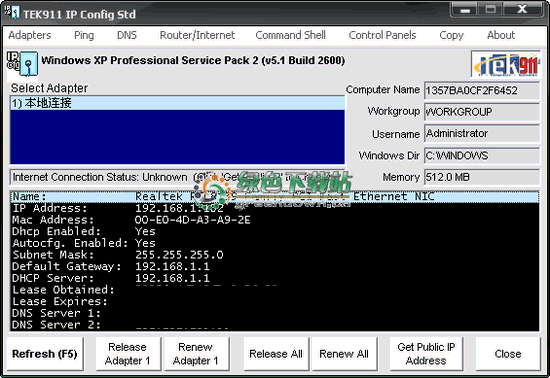Screen dimensions: 550x378
Task: Click Release Adapter 1 button
Action: click(x=128, y=354)
